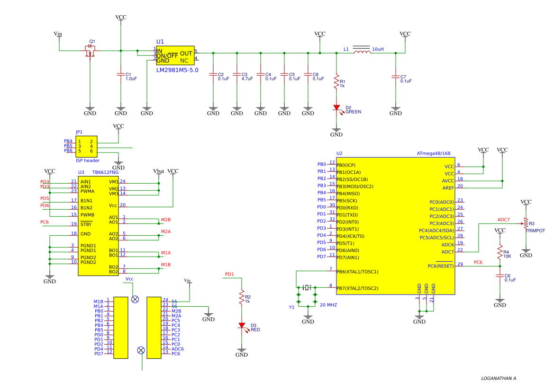Click the Vbat power label
Viewport: 554px width, 392px height.
(159, 171)
